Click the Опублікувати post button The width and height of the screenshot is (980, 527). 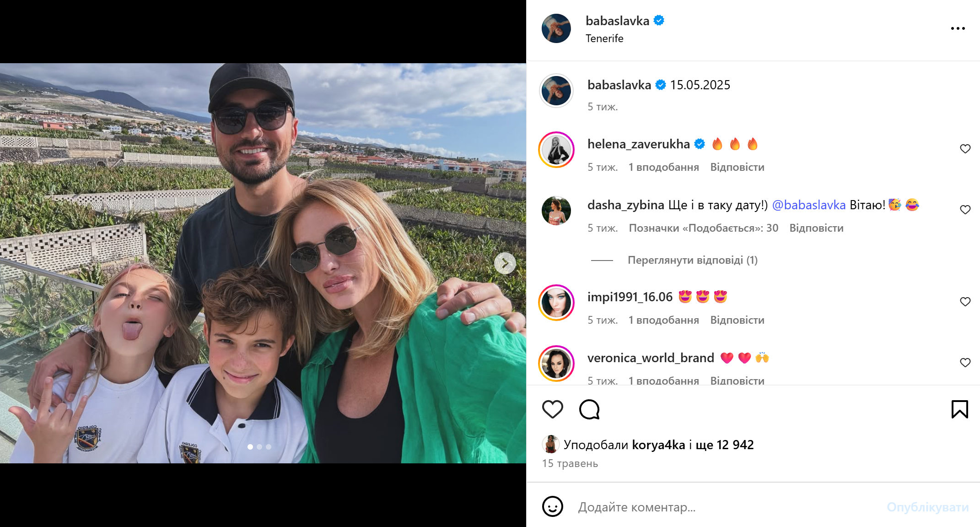tap(927, 507)
